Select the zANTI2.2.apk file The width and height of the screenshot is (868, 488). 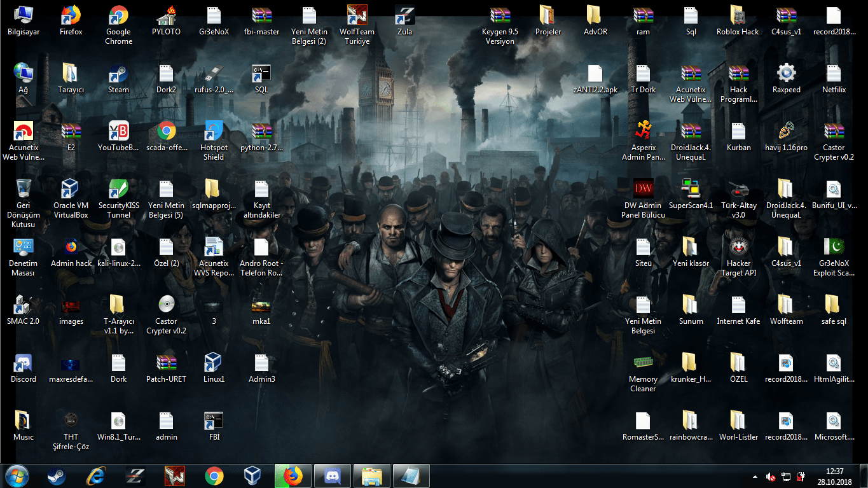pos(596,79)
